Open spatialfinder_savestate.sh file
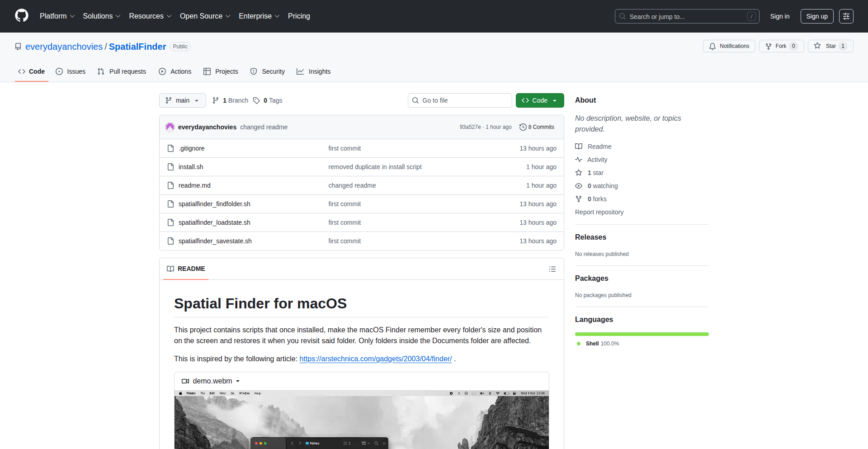 (x=215, y=241)
